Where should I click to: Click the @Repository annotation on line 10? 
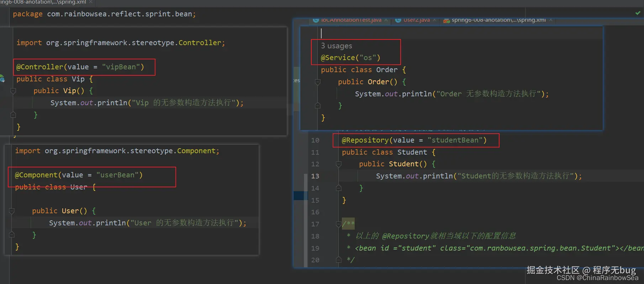(x=365, y=140)
